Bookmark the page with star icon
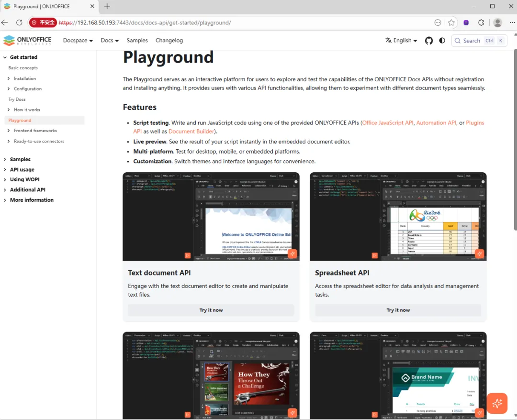The width and height of the screenshot is (517, 420). tap(451, 23)
